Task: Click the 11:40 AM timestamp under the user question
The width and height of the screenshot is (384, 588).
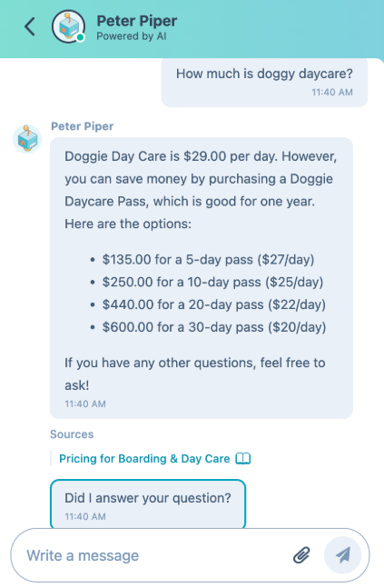Action: (332, 93)
